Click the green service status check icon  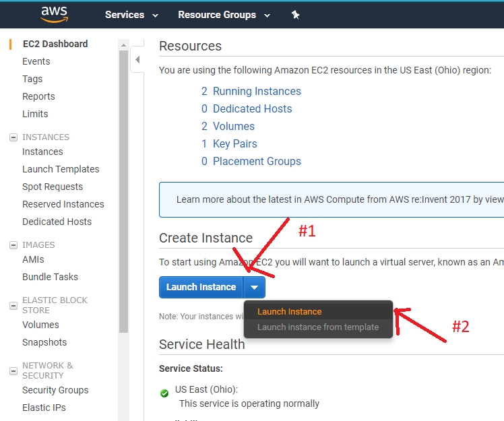(x=164, y=393)
